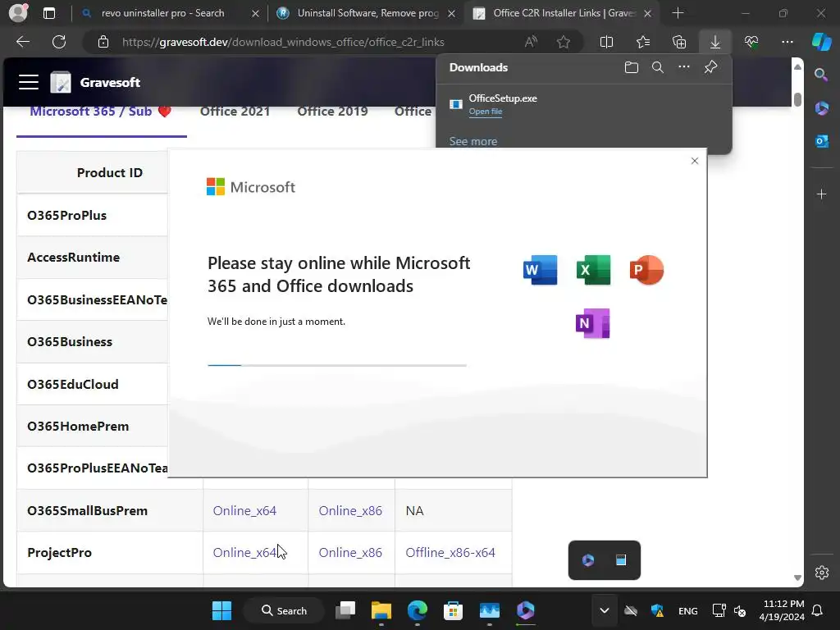
Task: Close the Office installer dialog
Action: [x=695, y=161]
